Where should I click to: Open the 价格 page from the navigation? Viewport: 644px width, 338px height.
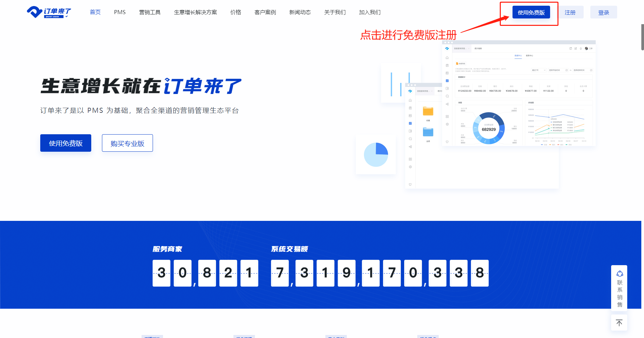click(x=235, y=12)
